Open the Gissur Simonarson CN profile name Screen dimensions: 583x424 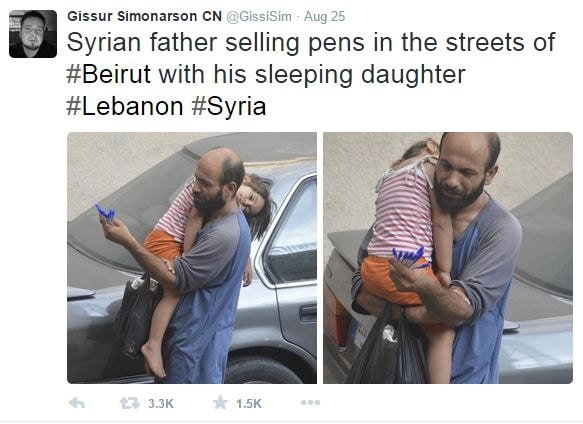144,16
